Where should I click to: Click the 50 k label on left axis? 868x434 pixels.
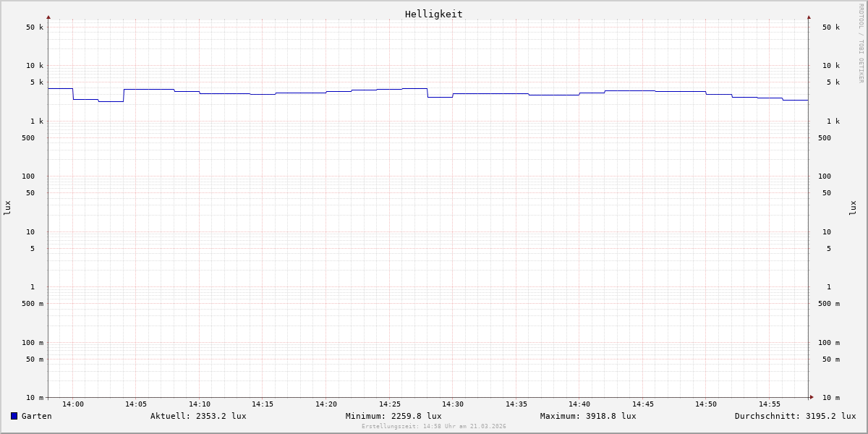tap(35, 27)
